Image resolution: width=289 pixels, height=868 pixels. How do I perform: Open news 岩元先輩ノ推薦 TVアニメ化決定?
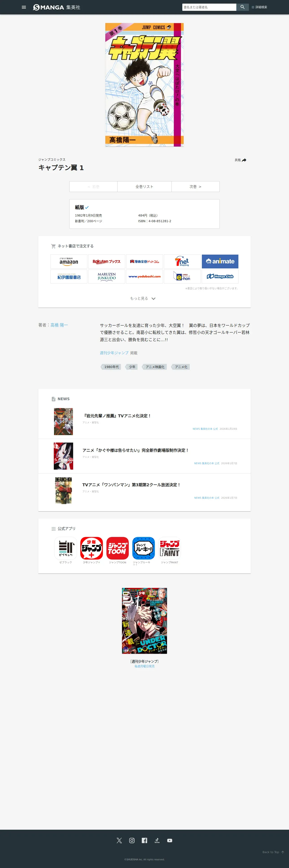coord(117,416)
